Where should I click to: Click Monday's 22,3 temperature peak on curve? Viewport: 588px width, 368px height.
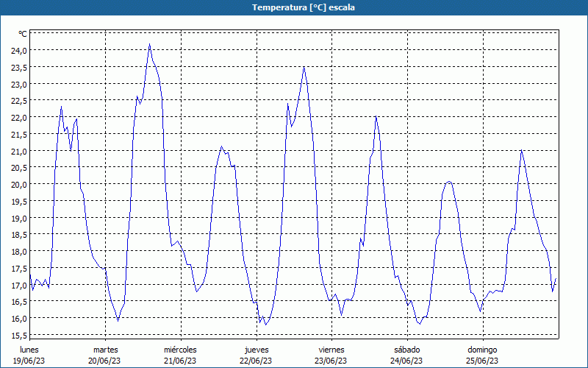pos(61,107)
